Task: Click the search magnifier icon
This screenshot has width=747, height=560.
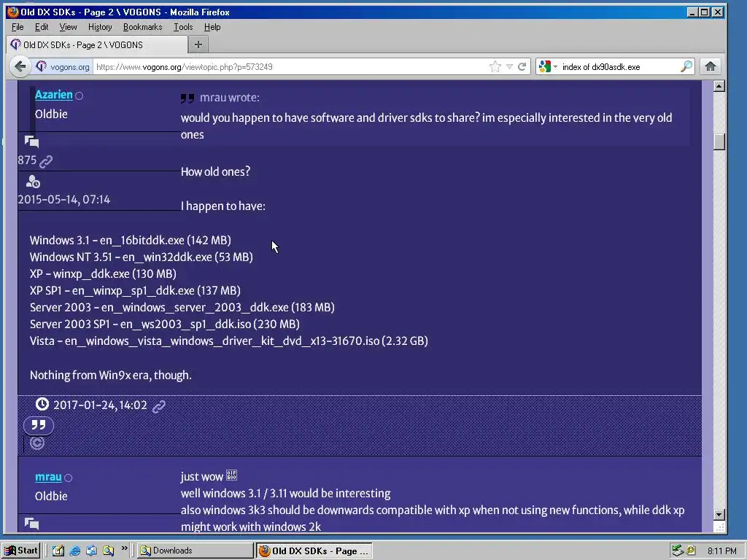Action: [686, 66]
